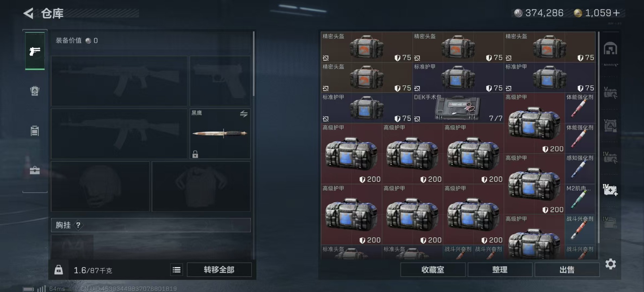This screenshot has width=644, height=292.
Task: Go back using the arrow beside 仓库
Action: (29, 13)
